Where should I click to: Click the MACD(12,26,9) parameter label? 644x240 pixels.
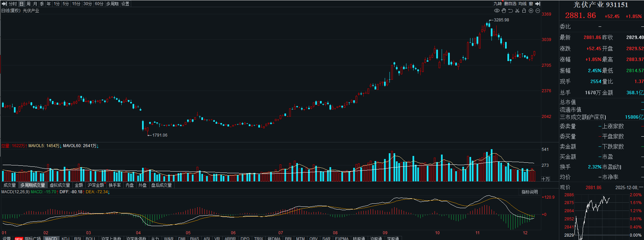pos(15,192)
